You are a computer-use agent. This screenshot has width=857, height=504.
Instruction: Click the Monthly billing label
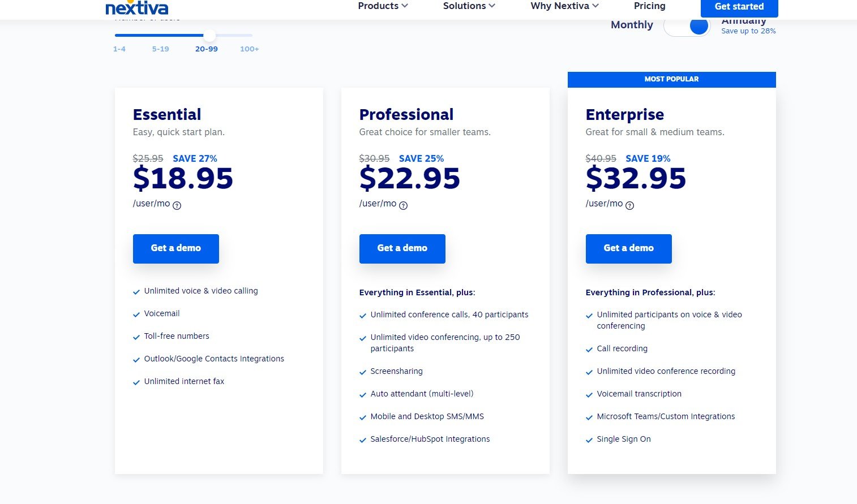(x=631, y=25)
